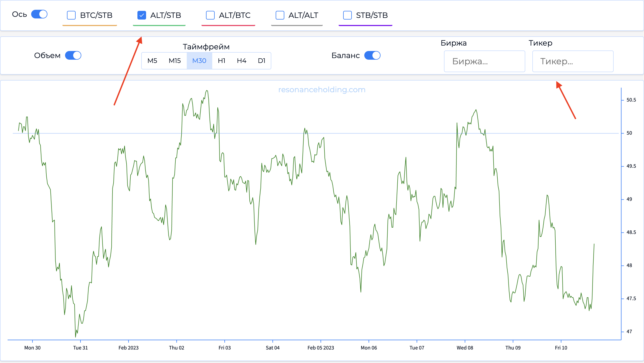
Task: Tick the ALT/ALT checkbox
Action: [280, 15]
